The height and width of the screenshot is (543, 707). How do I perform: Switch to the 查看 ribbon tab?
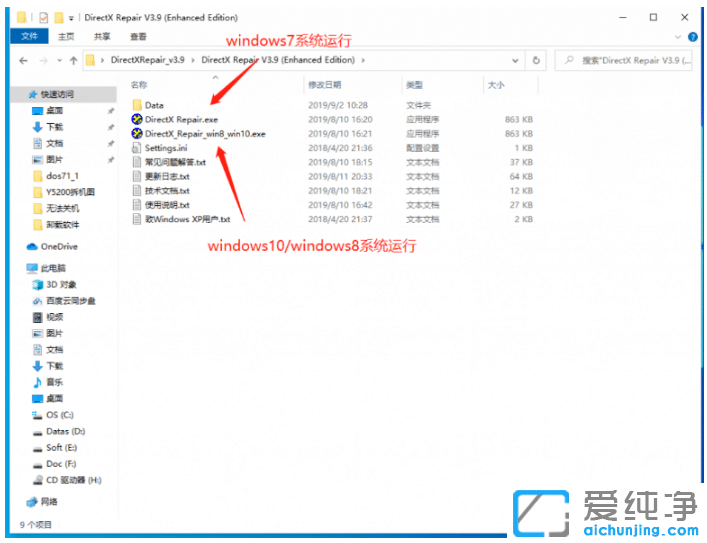(x=138, y=37)
